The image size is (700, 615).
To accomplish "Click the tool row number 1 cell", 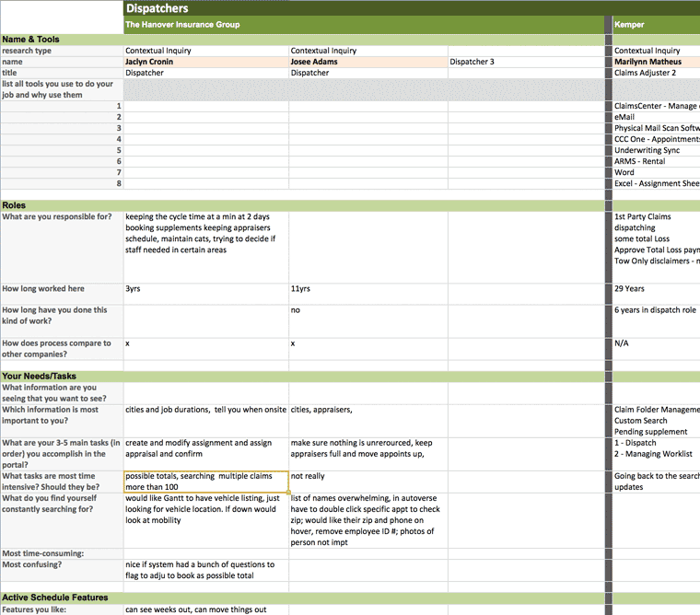I will point(62,106).
